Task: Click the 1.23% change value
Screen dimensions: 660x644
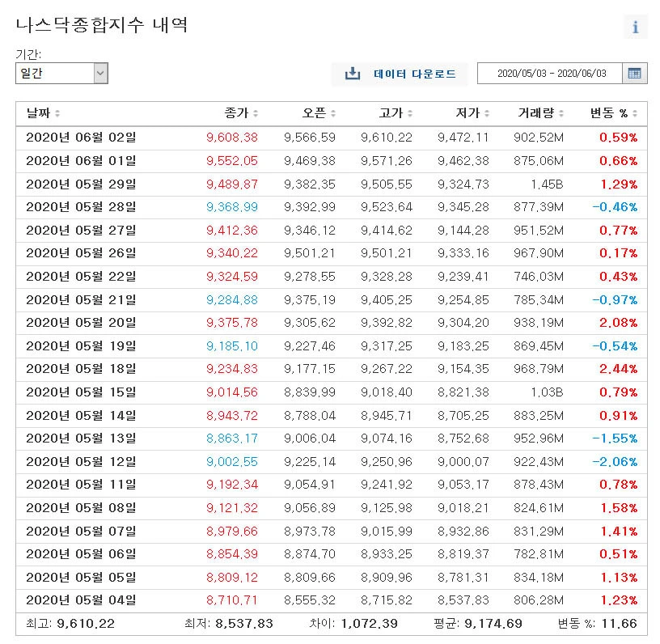Action: pos(618,600)
